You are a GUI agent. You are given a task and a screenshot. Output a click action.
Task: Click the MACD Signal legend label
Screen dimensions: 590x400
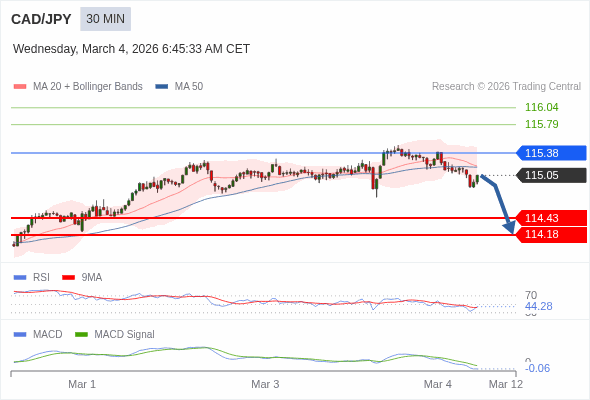[125, 335]
